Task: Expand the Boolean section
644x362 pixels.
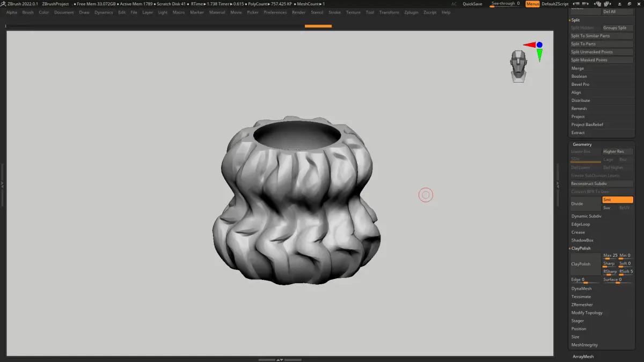Action: coord(579,76)
